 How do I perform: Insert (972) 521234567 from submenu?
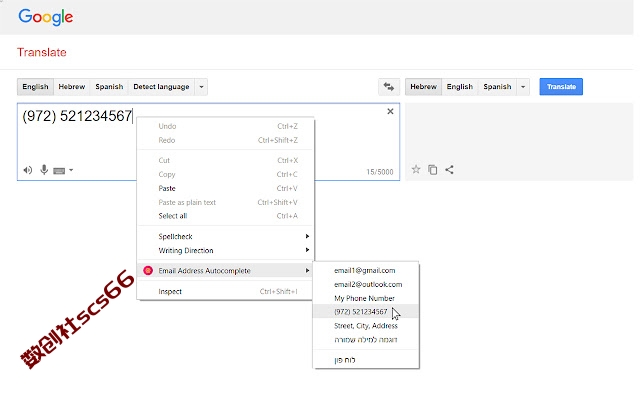tap(366, 312)
